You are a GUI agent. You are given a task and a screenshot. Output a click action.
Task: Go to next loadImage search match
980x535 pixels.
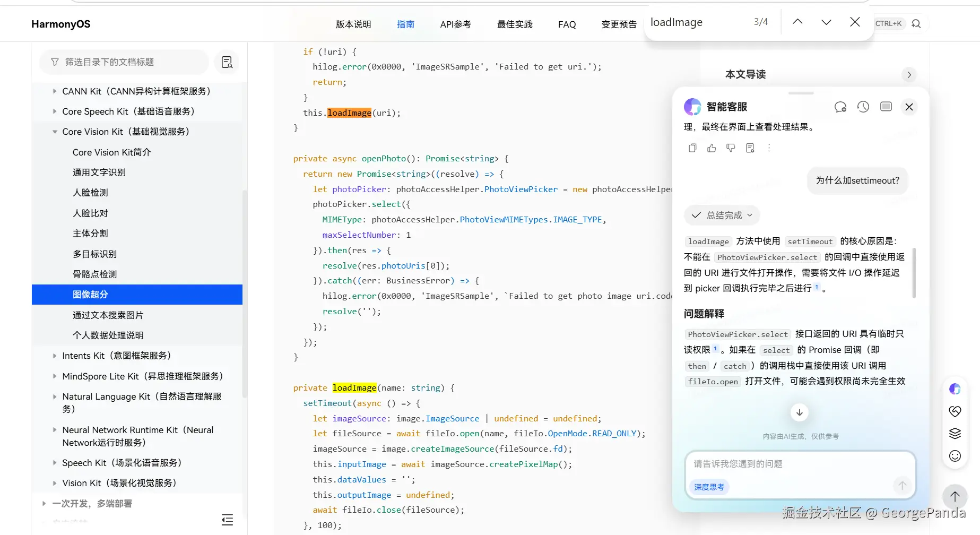click(x=826, y=22)
